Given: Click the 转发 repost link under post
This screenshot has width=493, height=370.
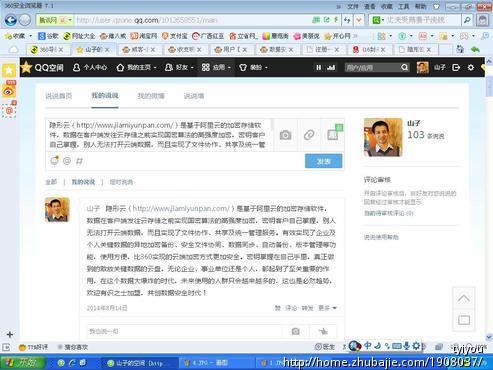Looking at the screenshot, I should [307, 308].
